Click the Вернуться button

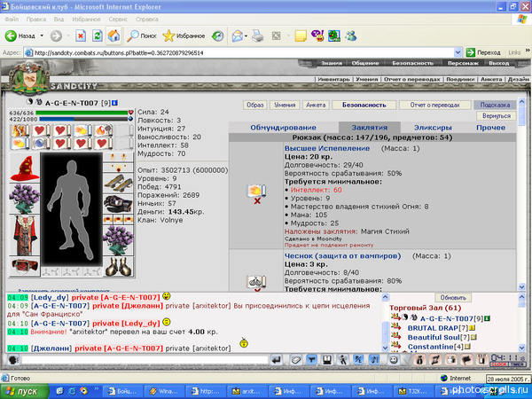(x=497, y=115)
